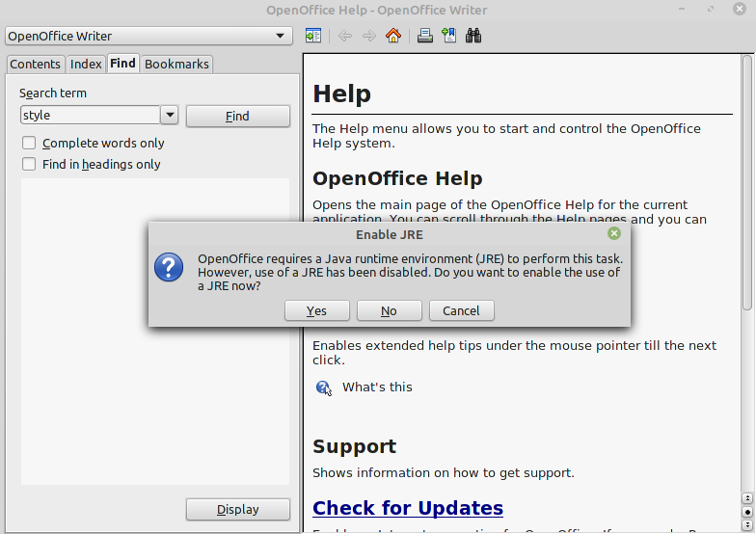Enable Complete words only checkbox
Image resolution: width=756 pixels, height=534 pixels.
(x=29, y=143)
